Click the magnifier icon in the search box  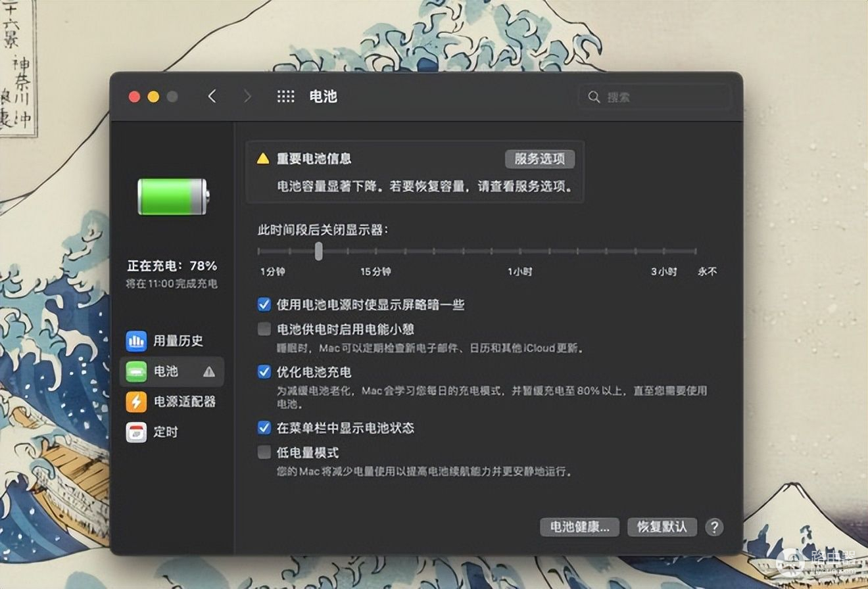point(594,97)
